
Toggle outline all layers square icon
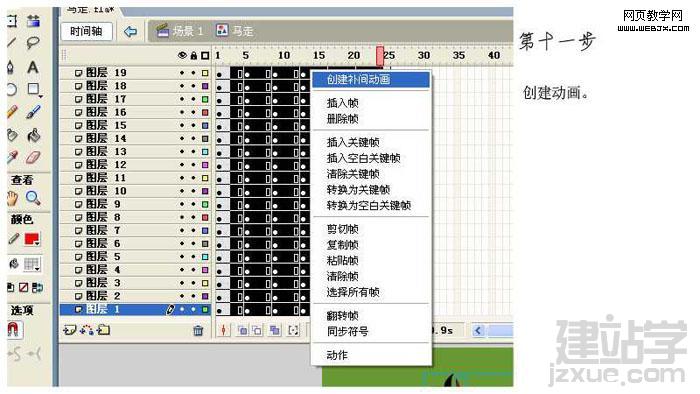pos(205,56)
